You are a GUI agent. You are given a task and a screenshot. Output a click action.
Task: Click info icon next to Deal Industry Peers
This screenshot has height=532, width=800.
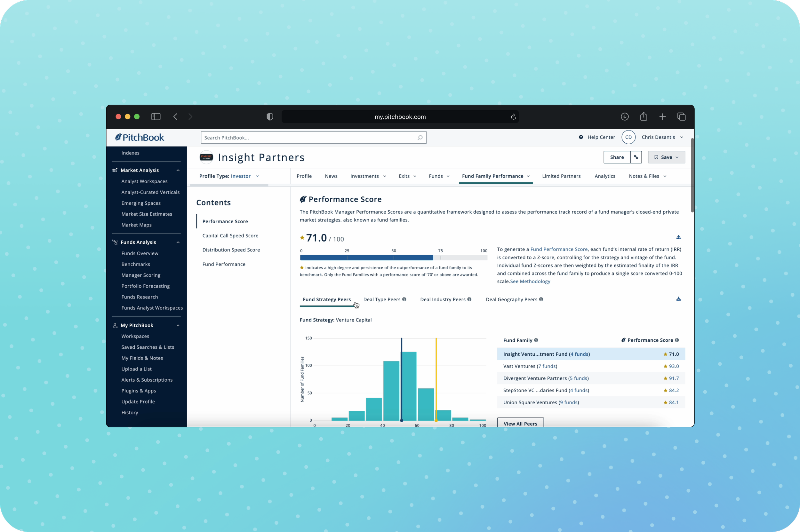(469, 299)
